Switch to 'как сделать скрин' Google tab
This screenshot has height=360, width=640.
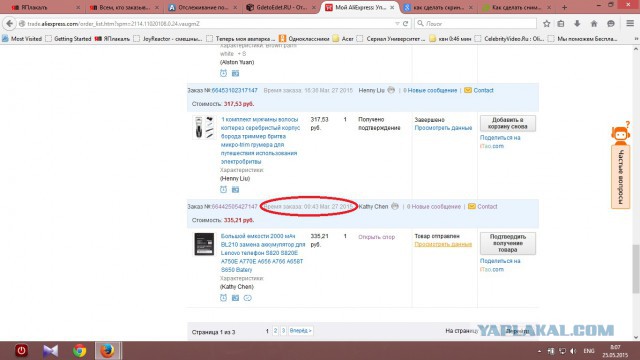(x=438, y=7)
